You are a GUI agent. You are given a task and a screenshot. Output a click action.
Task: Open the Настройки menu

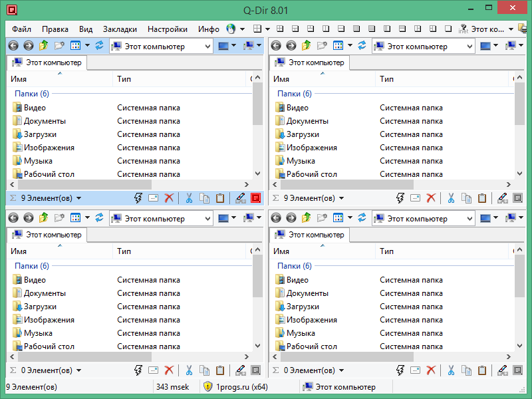pyautogui.click(x=167, y=29)
